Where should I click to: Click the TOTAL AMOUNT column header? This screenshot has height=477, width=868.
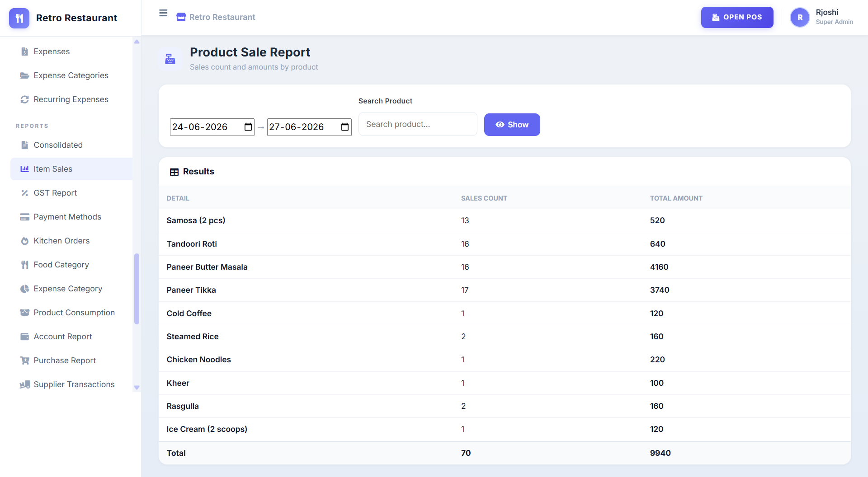pos(676,198)
